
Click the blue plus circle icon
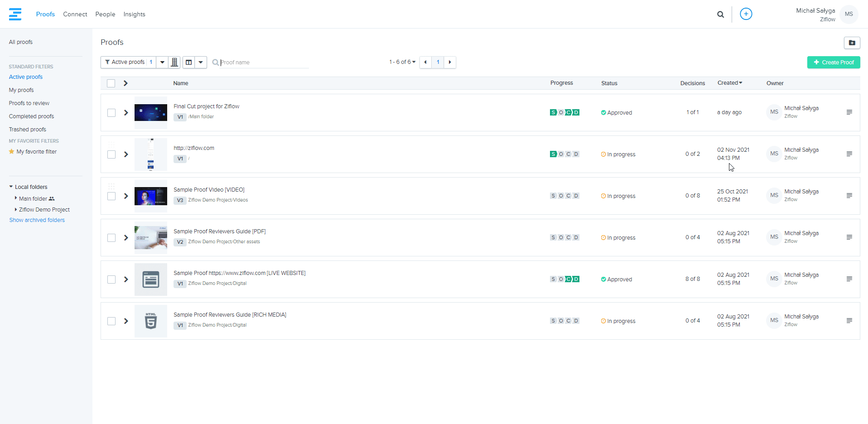[746, 14]
